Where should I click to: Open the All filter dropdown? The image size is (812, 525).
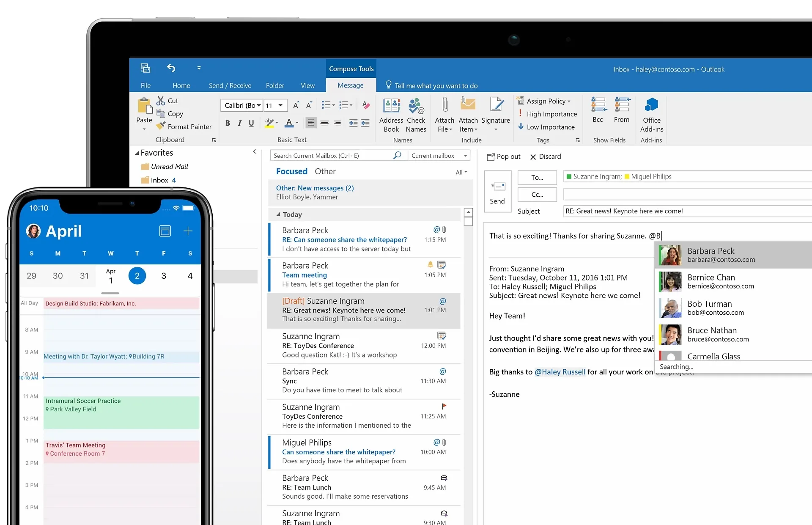461,172
